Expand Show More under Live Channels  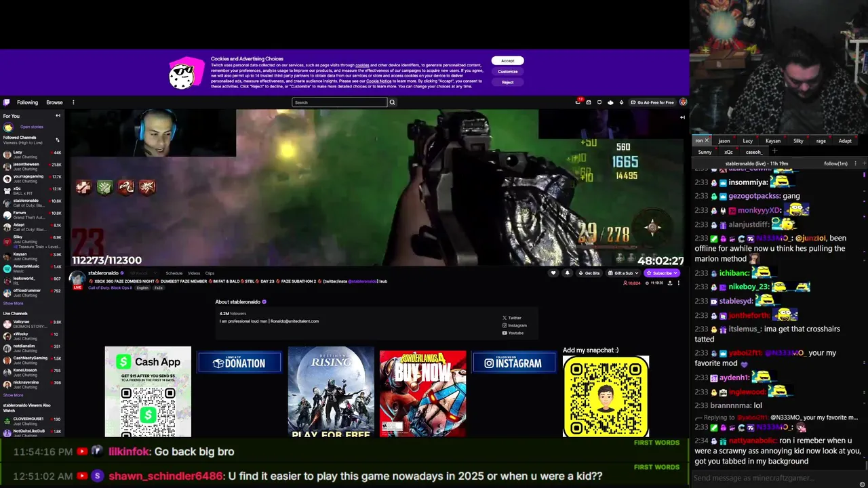(13, 394)
